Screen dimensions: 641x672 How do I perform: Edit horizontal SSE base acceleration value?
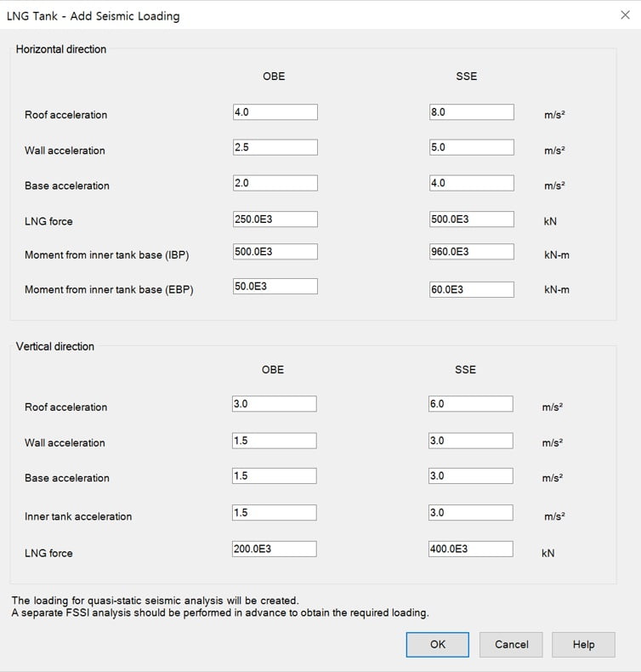472,183
